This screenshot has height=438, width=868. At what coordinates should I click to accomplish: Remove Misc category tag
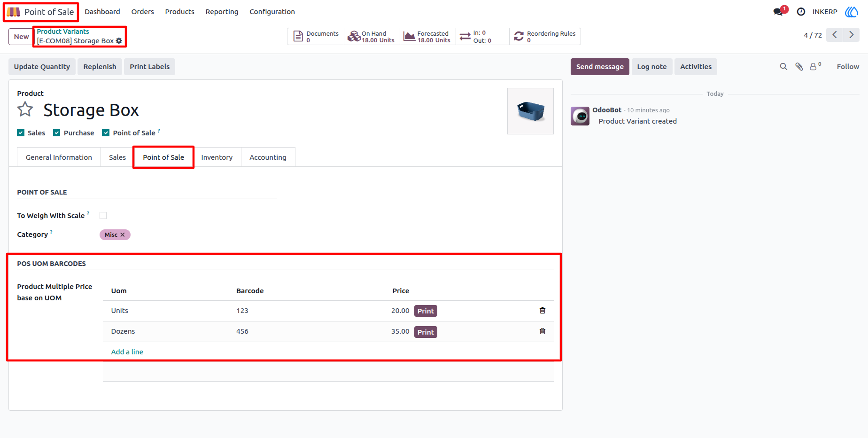pyautogui.click(x=123, y=235)
